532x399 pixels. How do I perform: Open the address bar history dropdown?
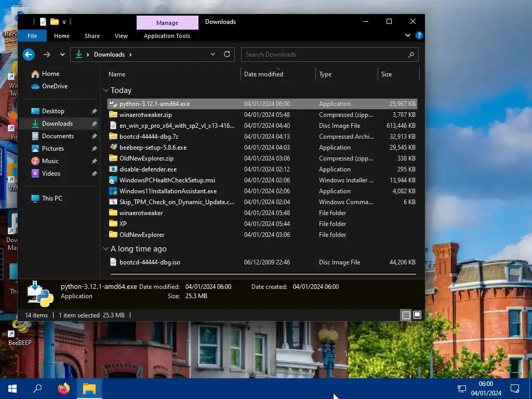(212, 54)
